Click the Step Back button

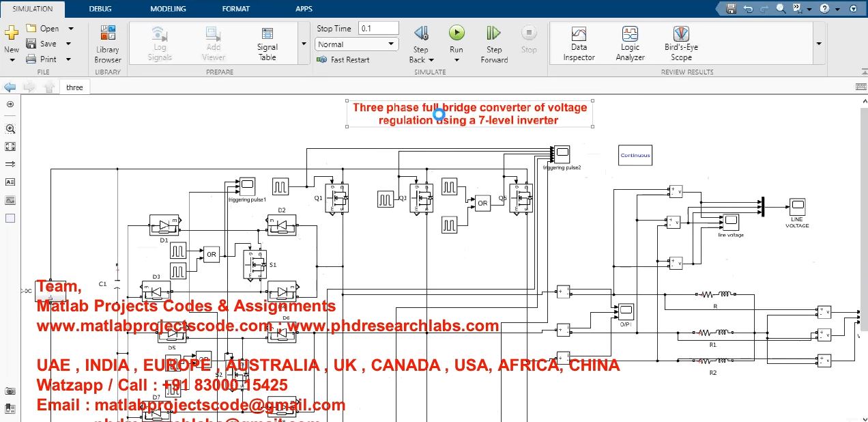click(x=421, y=38)
